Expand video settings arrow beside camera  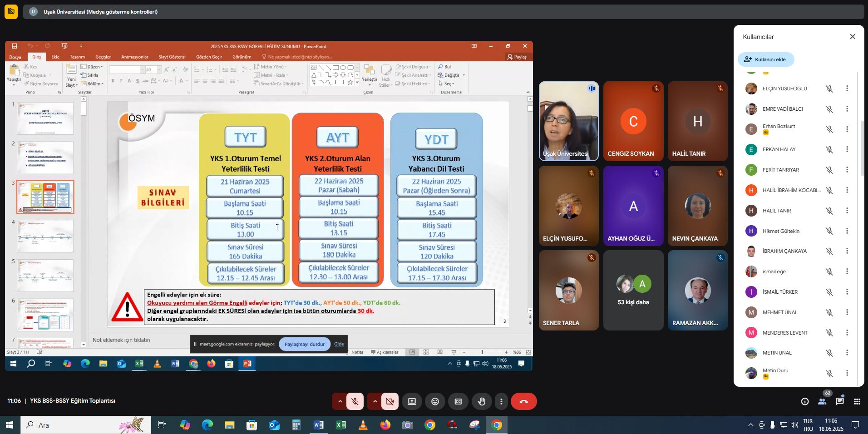click(375, 401)
